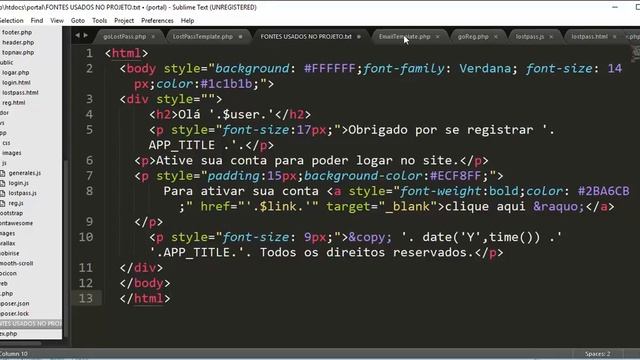Open footer.php in the sidebar
This screenshot has width=640, height=360.
coord(17,32)
